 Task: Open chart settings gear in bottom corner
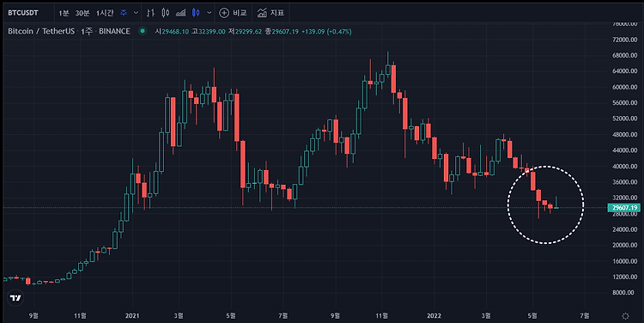(x=625, y=316)
